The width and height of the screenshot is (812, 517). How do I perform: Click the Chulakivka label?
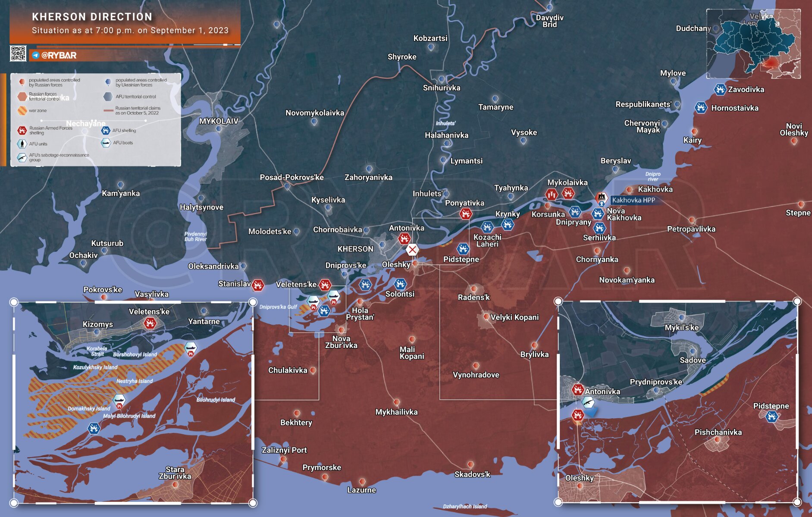(288, 370)
